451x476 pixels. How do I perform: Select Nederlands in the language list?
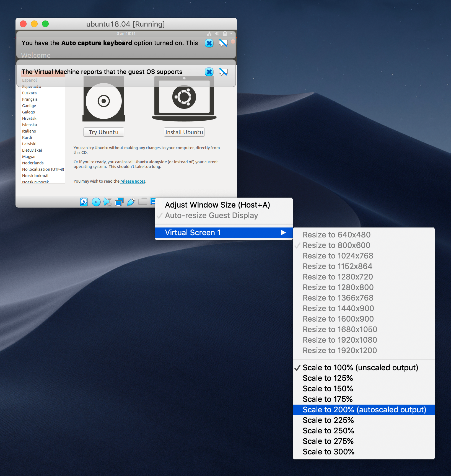[43, 163]
